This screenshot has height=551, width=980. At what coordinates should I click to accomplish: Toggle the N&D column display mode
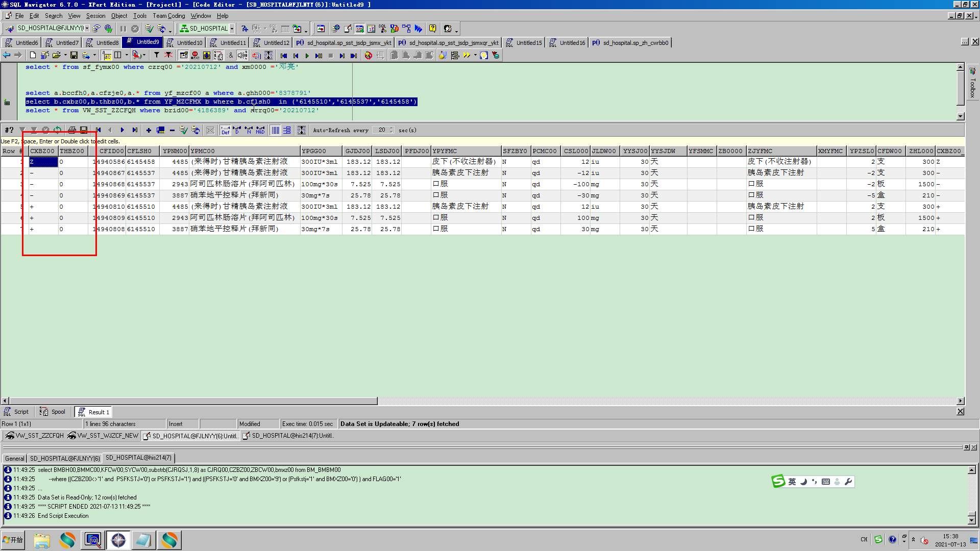point(260,130)
